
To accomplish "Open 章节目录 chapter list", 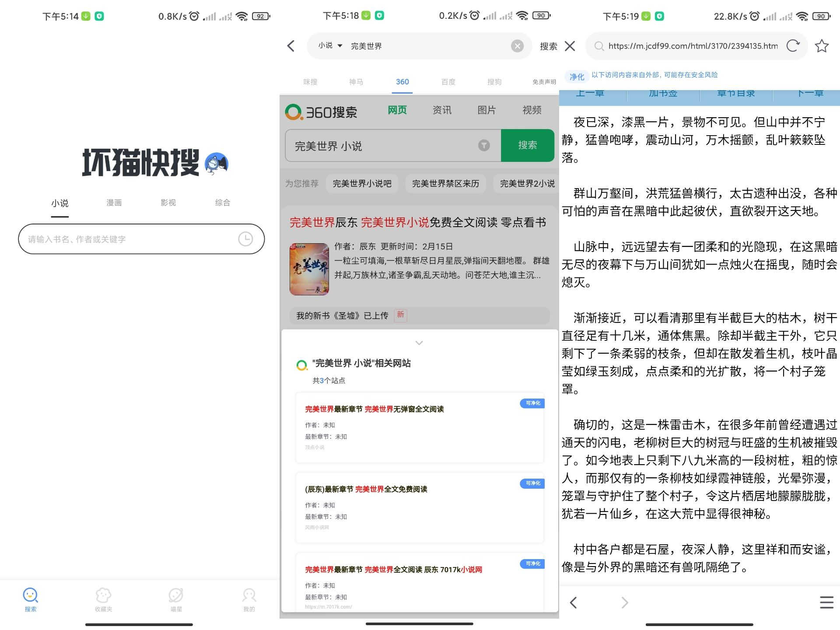I will click(x=736, y=94).
